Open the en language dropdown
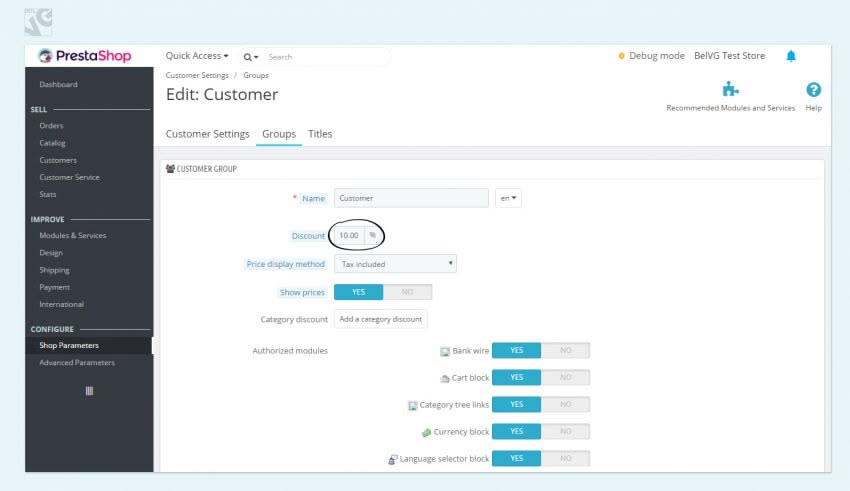The image size is (850, 491). pos(508,198)
